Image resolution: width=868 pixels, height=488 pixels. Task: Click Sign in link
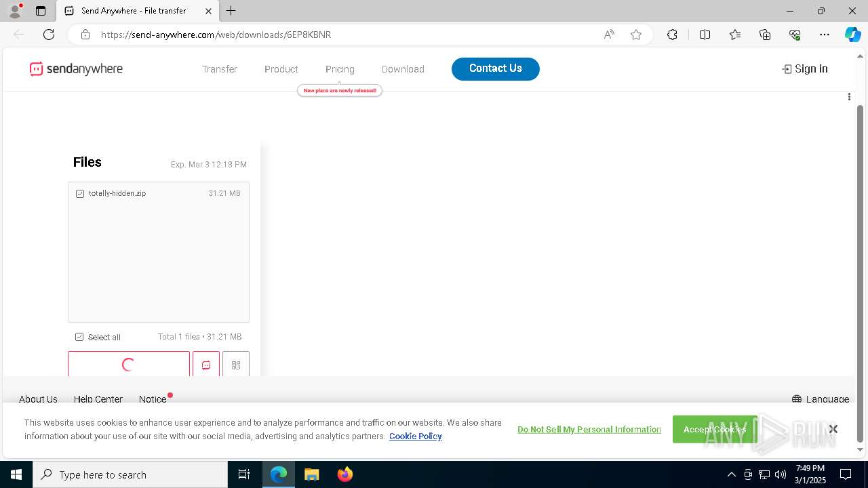[x=805, y=68]
